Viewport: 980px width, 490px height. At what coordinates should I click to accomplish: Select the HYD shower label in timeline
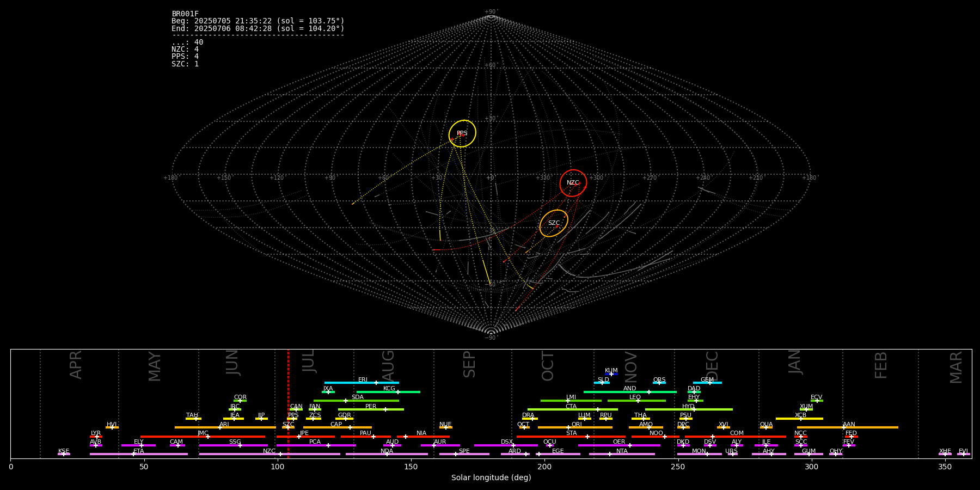(689, 407)
